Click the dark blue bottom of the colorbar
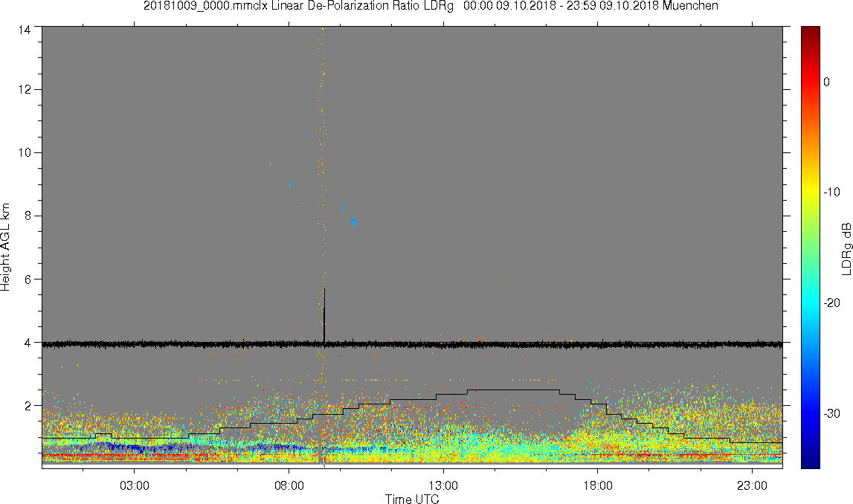 pyautogui.click(x=810, y=459)
